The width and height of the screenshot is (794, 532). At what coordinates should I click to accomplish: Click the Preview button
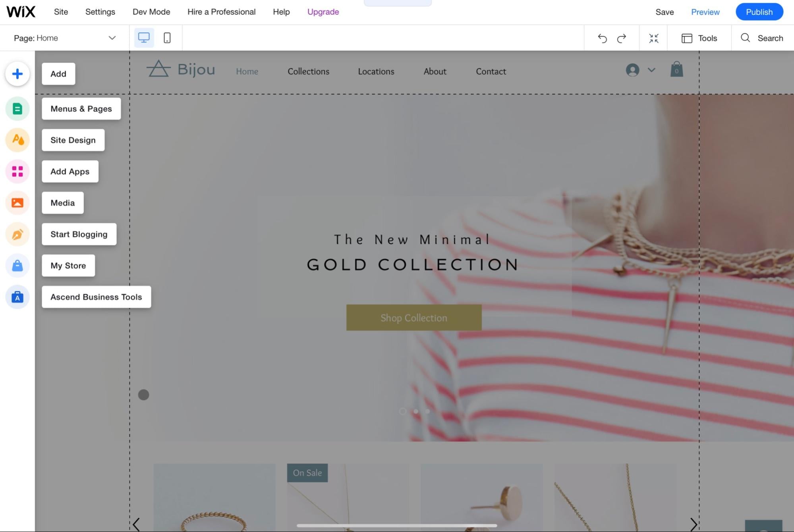click(x=705, y=11)
